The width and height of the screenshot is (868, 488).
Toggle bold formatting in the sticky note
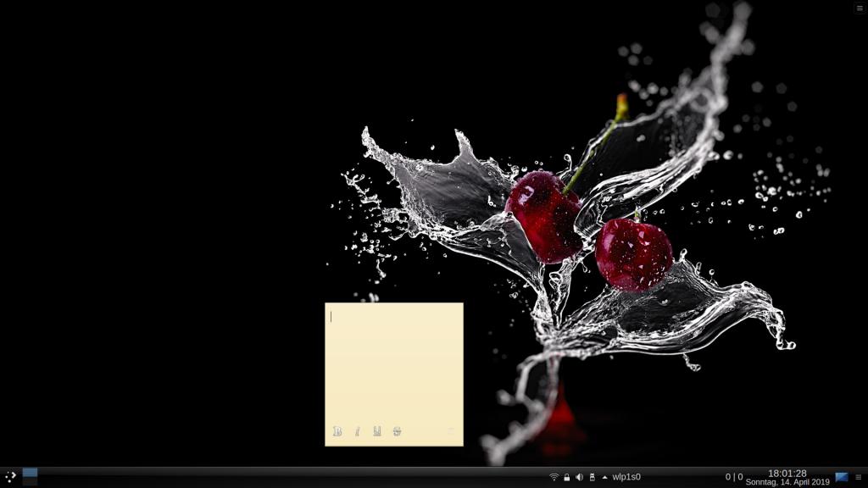[337, 431]
